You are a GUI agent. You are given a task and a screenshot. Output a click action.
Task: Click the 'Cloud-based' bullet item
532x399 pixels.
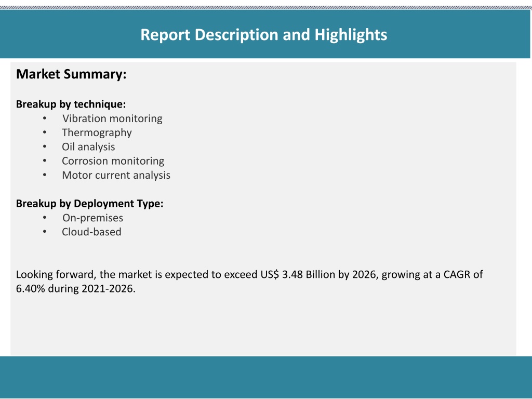tap(91, 232)
